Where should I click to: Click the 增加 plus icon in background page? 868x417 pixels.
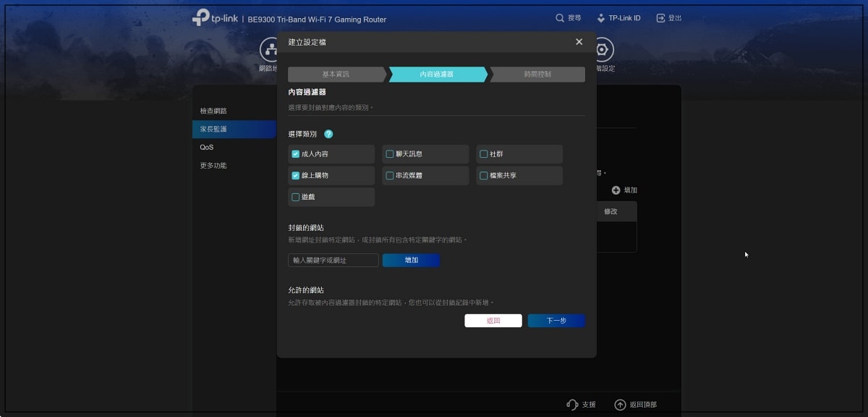coord(616,190)
